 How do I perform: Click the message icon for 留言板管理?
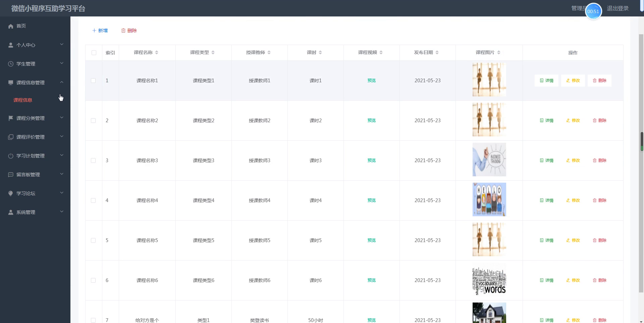[x=11, y=175]
